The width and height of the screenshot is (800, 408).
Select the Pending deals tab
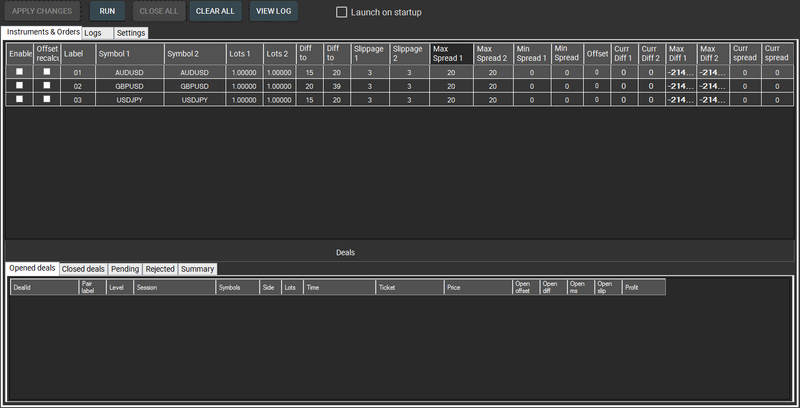[125, 269]
